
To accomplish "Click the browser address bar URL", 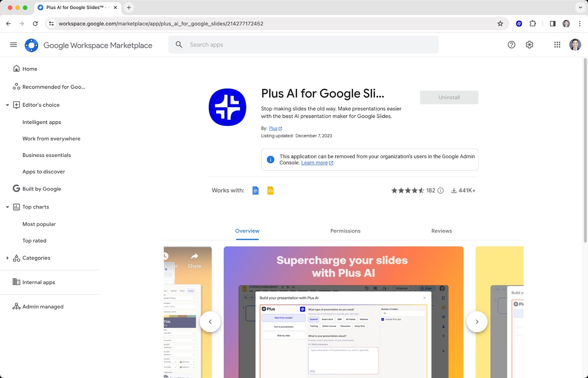I will click(161, 24).
